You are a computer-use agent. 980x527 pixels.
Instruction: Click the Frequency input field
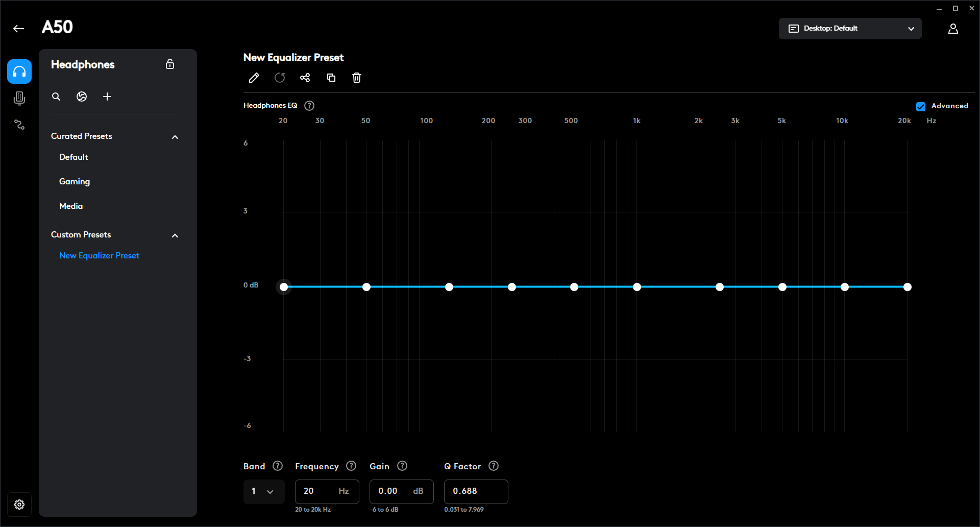click(x=327, y=492)
